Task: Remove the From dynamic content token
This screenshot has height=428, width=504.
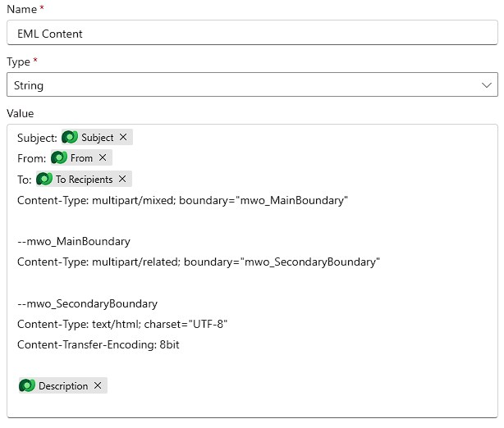Action: point(103,158)
